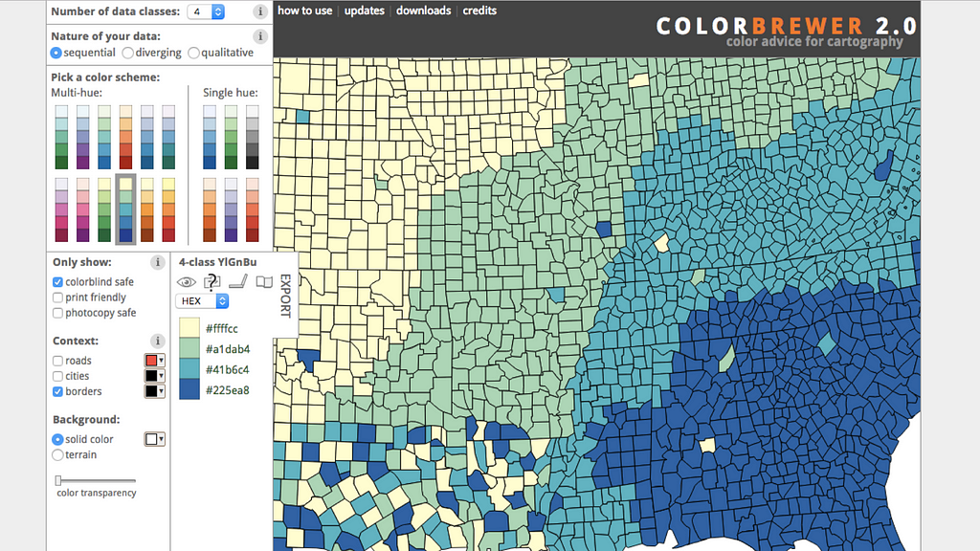Click the #225ea8 color swatch

click(189, 390)
